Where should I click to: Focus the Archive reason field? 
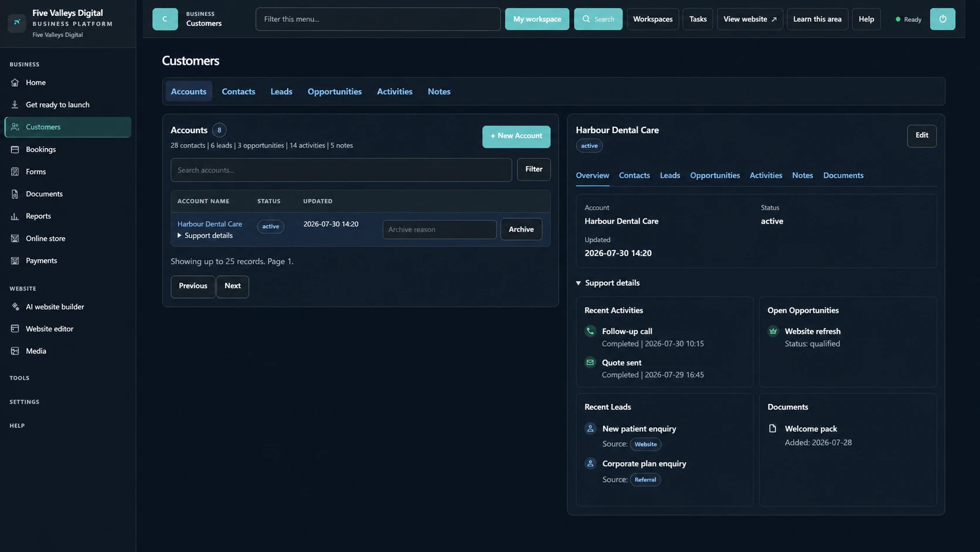pos(440,229)
